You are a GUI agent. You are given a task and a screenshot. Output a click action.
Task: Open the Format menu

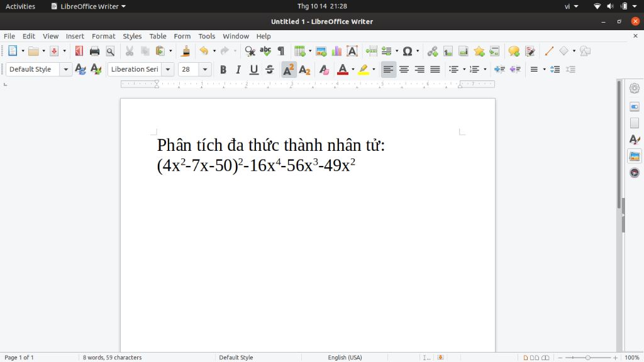[104, 36]
